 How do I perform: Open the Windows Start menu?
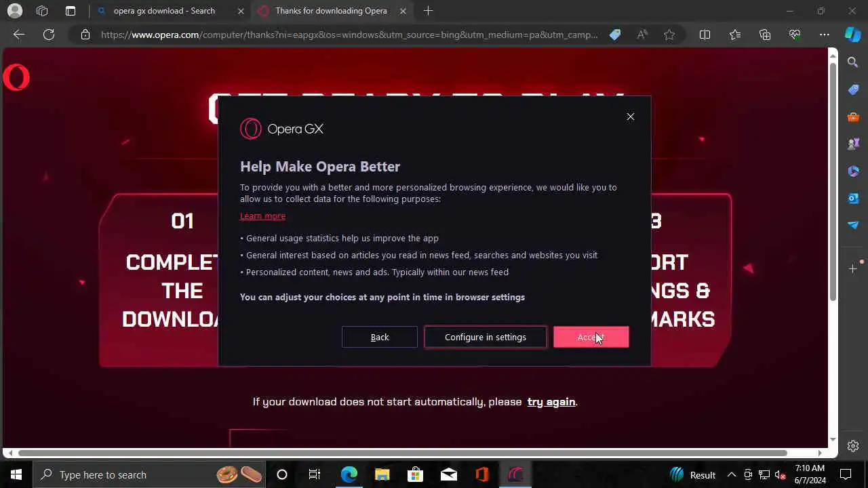click(x=16, y=474)
